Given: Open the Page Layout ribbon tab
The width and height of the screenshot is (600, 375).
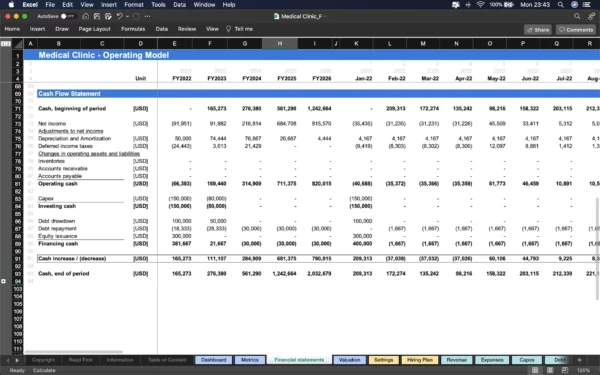Looking at the screenshot, I should point(95,29).
